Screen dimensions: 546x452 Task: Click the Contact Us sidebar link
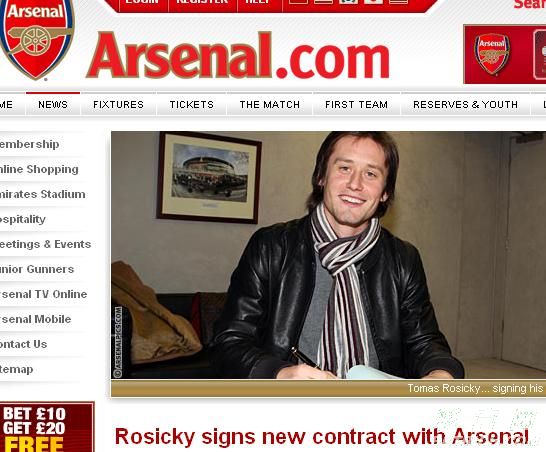pos(23,344)
